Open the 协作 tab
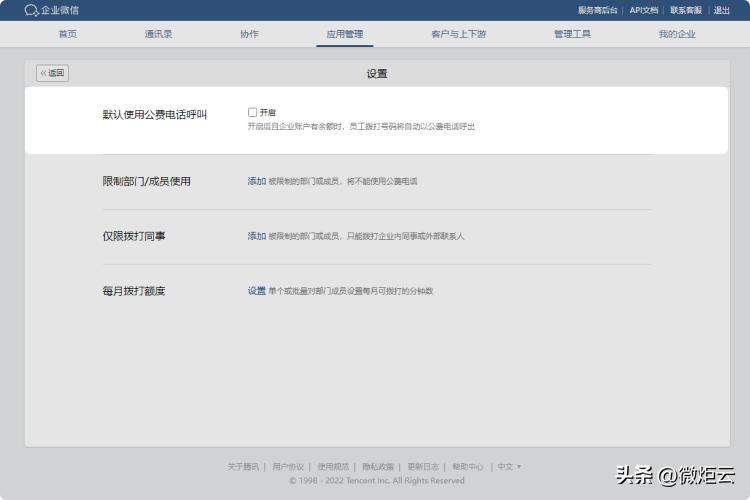The height and width of the screenshot is (500, 750). click(249, 34)
